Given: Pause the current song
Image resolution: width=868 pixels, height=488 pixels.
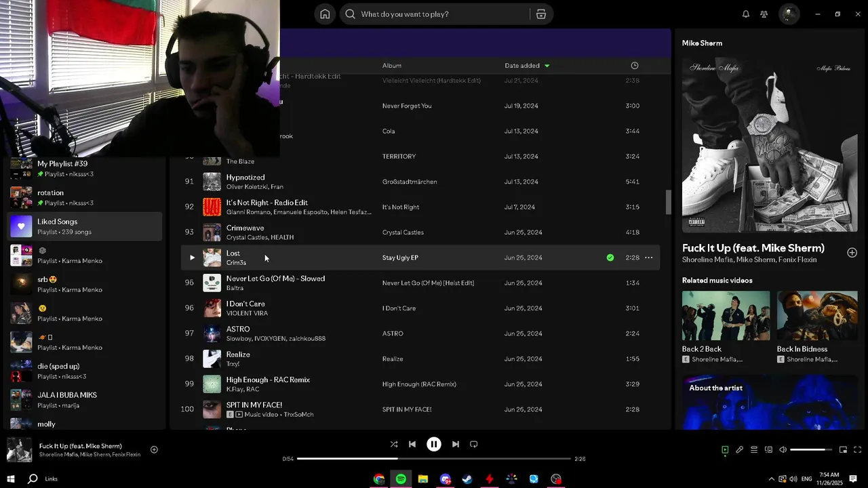Looking at the screenshot, I should (434, 445).
